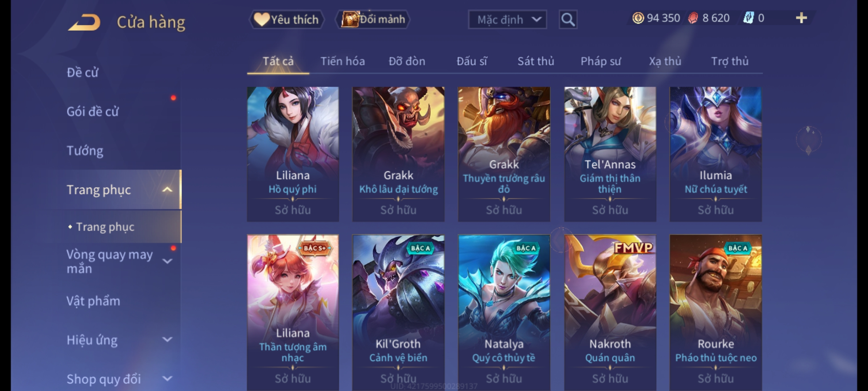
Task: Select the Pháp sư tab
Action: [x=600, y=61]
